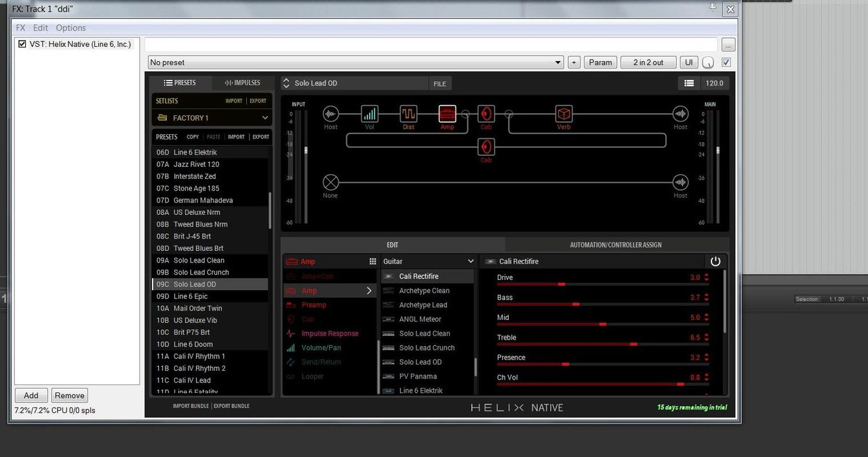868x457 pixels.
Task: Open the 2 in 2 out routing button
Action: [648, 62]
